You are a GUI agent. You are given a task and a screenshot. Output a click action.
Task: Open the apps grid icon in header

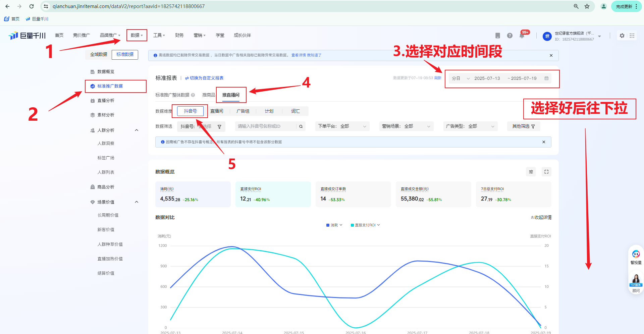[x=632, y=36]
